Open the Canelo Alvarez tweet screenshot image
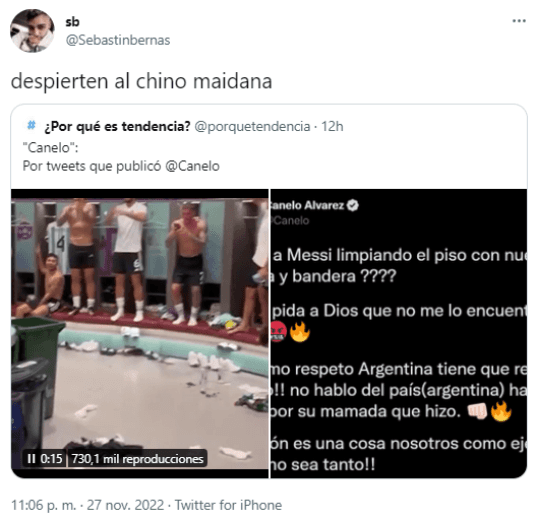536x521 pixels. click(x=399, y=333)
